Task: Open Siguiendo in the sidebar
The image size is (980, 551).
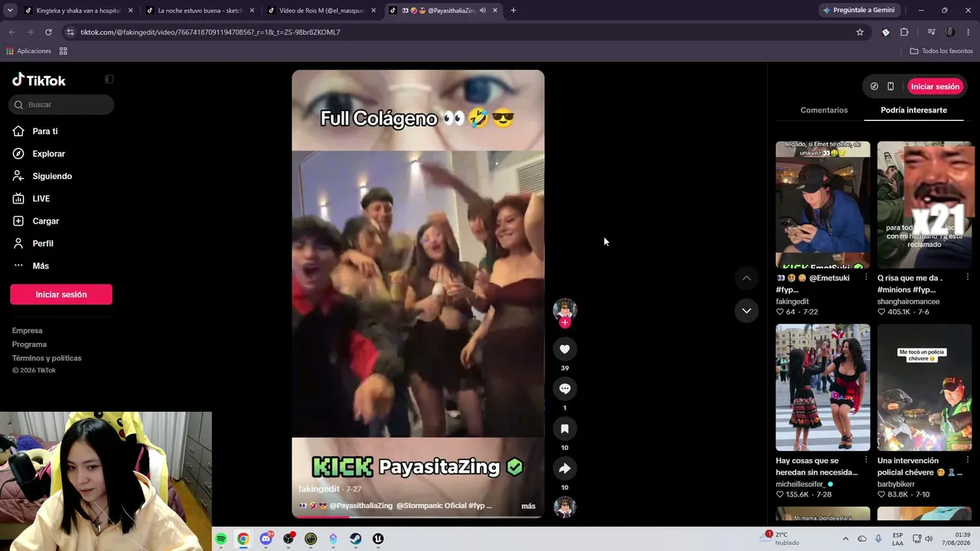Action: 52,176
